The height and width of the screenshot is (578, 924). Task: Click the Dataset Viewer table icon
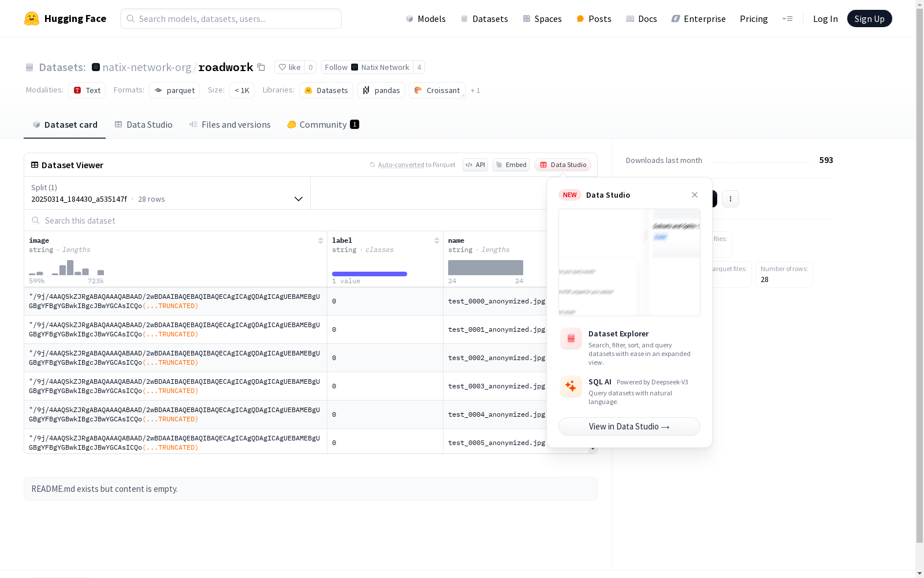pos(35,165)
